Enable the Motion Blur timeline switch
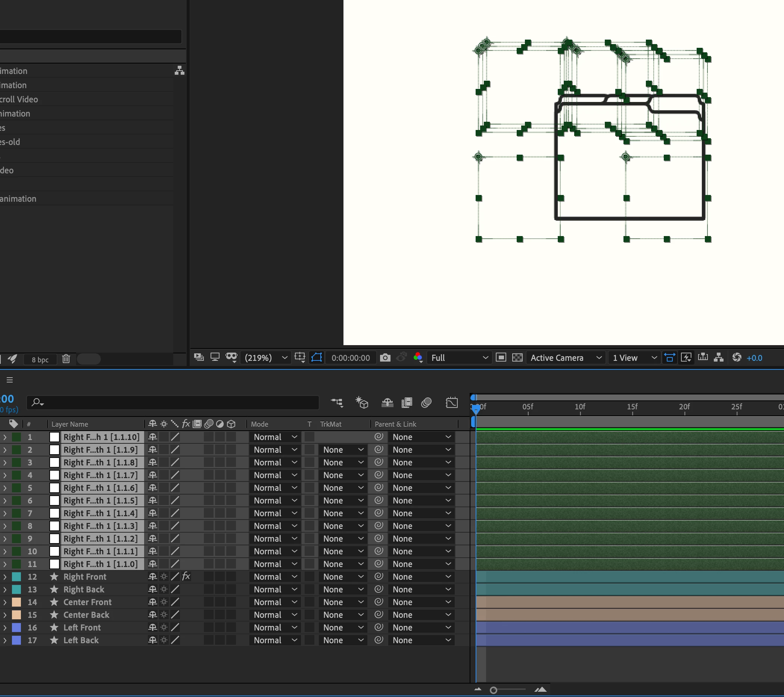This screenshot has width=784, height=697. [x=426, y=403]
